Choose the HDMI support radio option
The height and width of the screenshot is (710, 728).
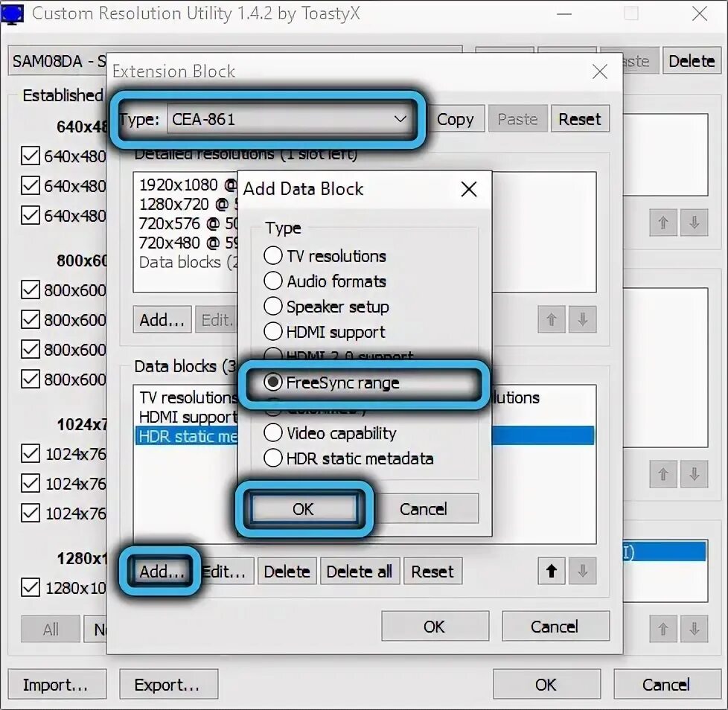[272, 331]
